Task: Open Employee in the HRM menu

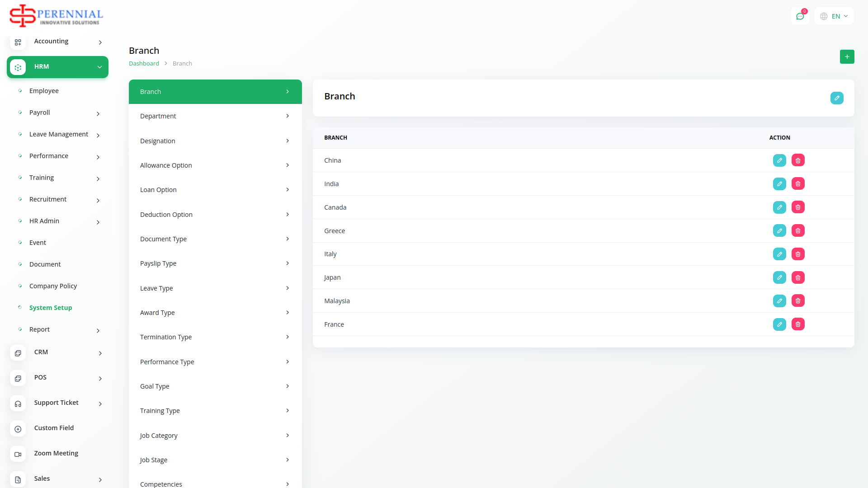Action: [x=44, y=91]
